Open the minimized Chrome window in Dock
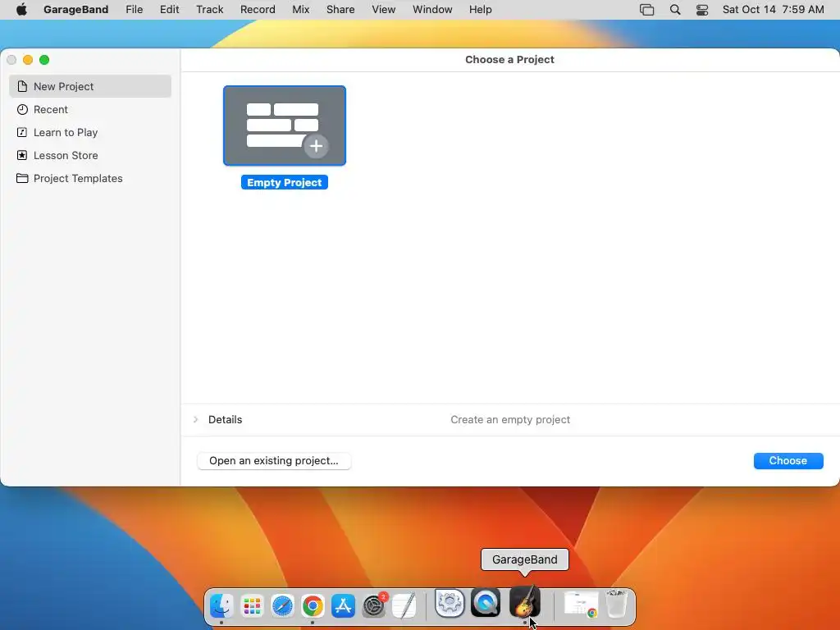This screenshot has width=840, height=630. pos(582,605)
